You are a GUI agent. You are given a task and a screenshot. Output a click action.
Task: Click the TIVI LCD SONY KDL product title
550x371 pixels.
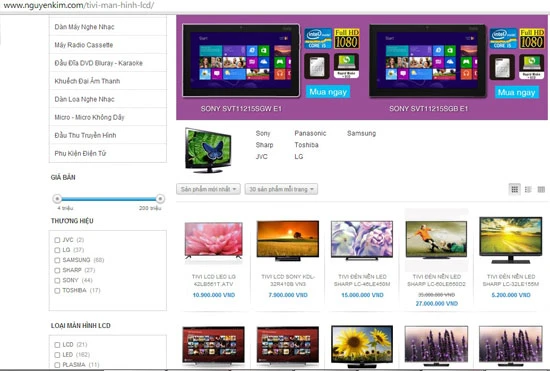pyautogui.click(x=288, y=280)
